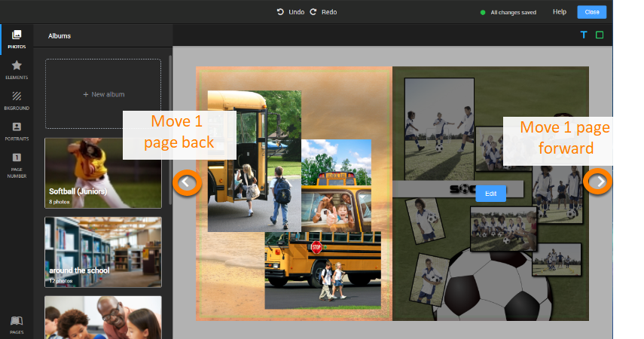
Task: Add a shape with green square tool
Action: click(600, 35)
